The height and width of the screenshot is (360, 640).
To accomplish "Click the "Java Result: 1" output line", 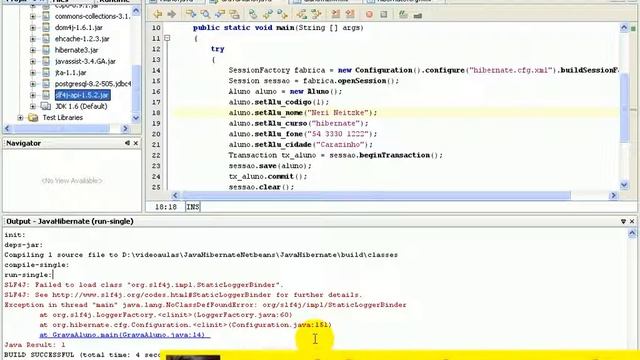I will coord(35,345).
